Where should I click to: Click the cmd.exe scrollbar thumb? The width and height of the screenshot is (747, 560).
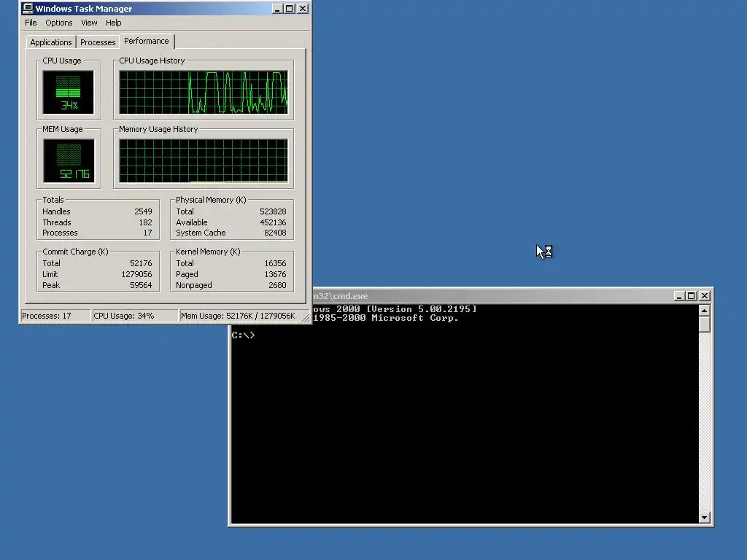[705, 324]
